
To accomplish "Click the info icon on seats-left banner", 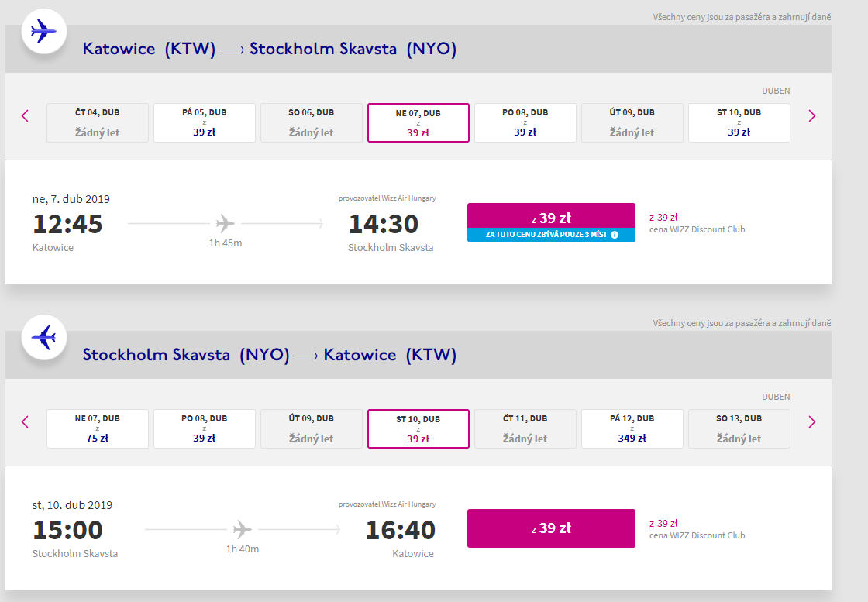I will [x=615, y=235].
